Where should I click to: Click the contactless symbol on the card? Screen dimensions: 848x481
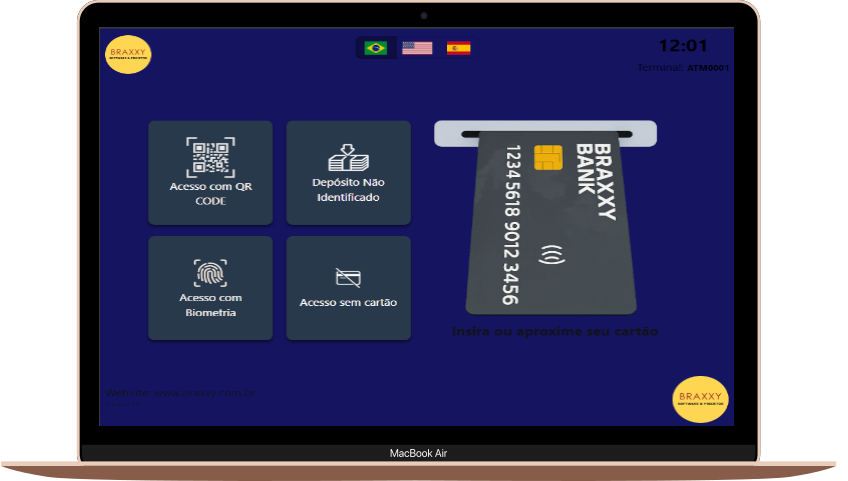(x=552, y=254)
